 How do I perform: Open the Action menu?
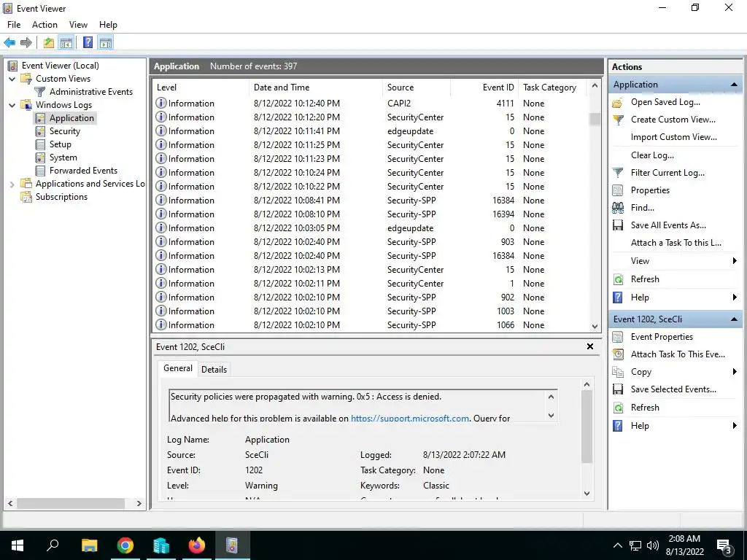44,25
